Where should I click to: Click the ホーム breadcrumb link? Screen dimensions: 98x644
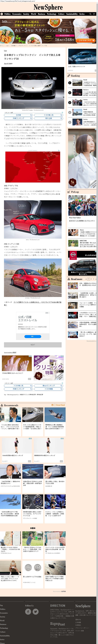[2, 46]
